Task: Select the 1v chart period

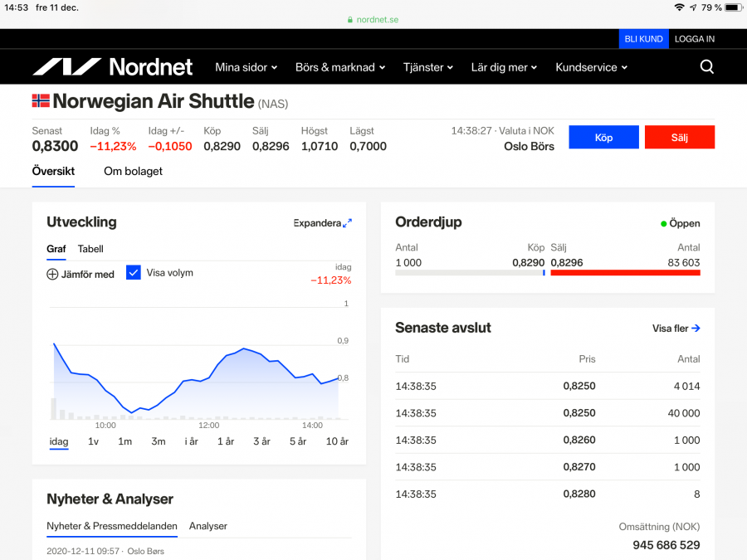Action: click(93, 441)
